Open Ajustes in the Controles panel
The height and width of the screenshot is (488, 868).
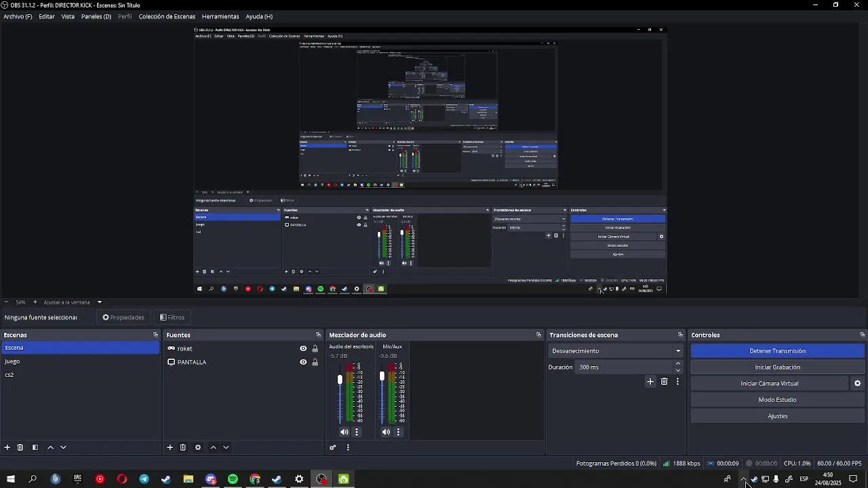pyautogui.click(x=778, y=416)
